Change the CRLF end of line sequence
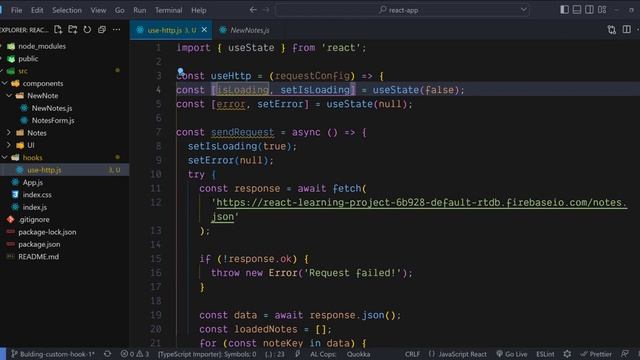The height and width of the screenshot is (360, 640). pyautogui.click(x=412, y=354)
